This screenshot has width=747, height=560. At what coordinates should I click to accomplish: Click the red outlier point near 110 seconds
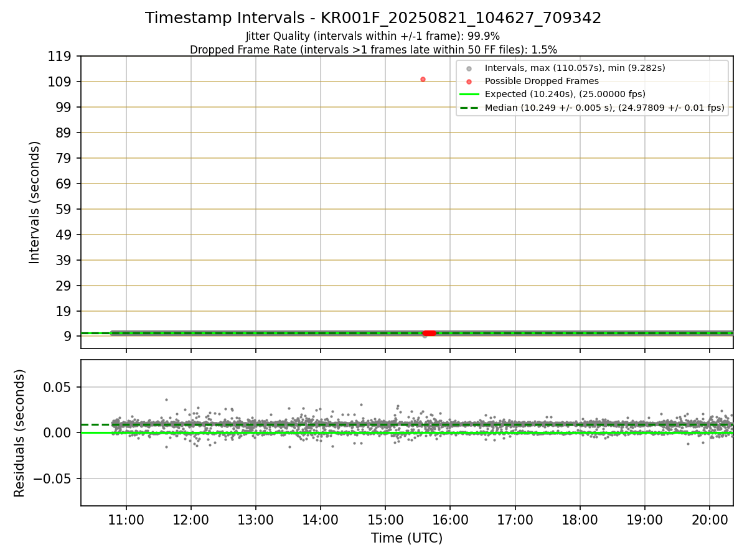point(423,79)
